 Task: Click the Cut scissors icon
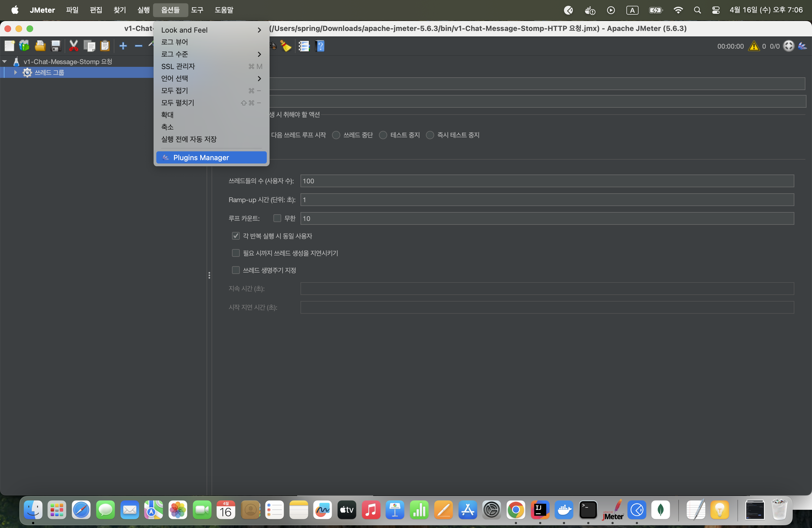pos(73,46)
